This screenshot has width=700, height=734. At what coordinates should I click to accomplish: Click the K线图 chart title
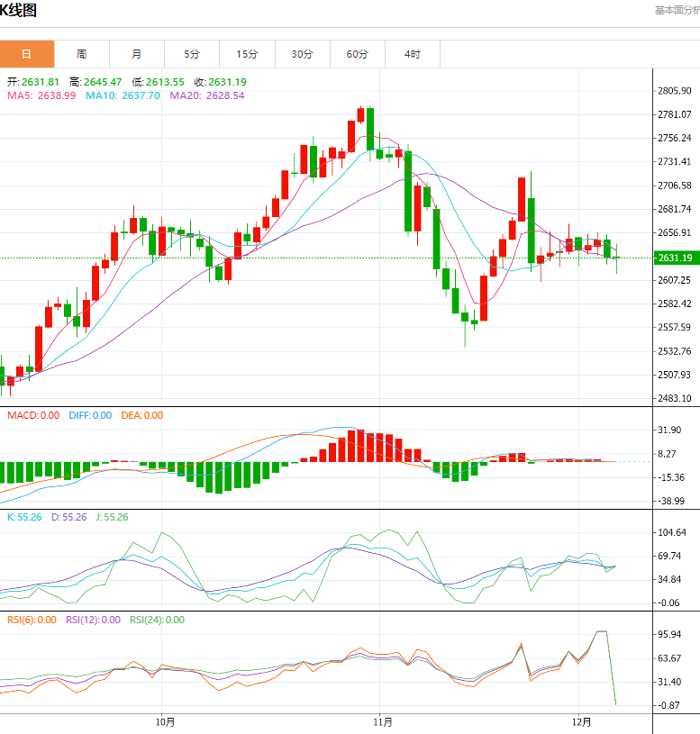19,11
